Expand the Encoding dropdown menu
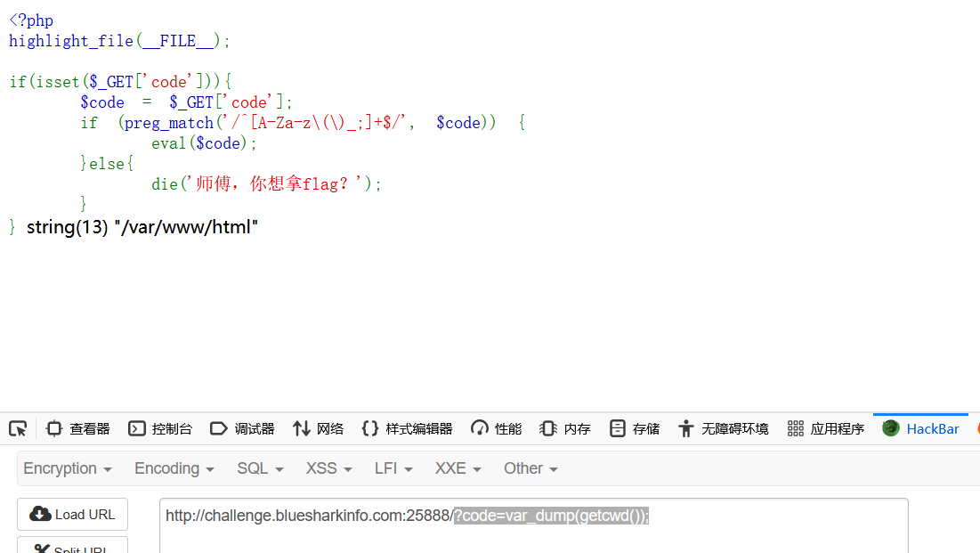Viewport: 980px width, 553px height. (x=174, y=468)
